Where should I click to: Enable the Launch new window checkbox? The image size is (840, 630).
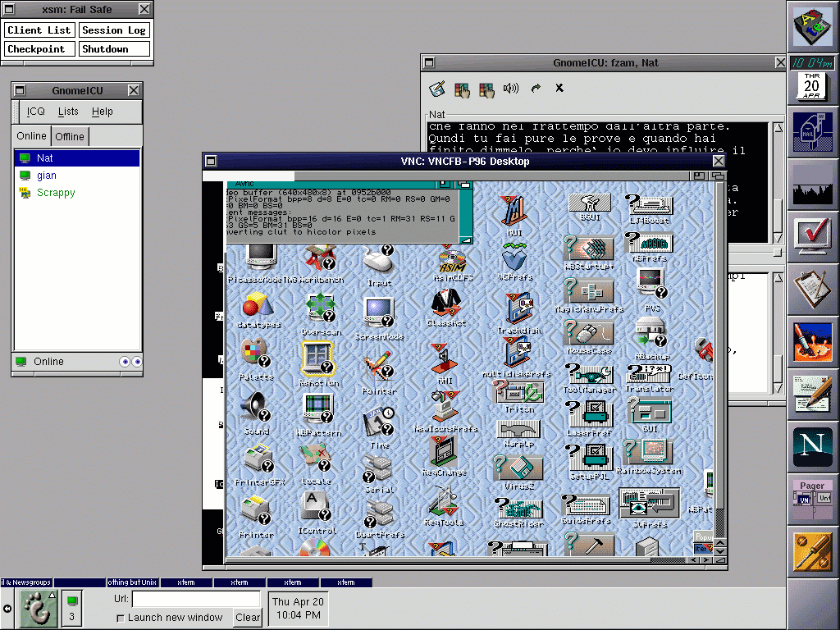[x=121, y=618]
